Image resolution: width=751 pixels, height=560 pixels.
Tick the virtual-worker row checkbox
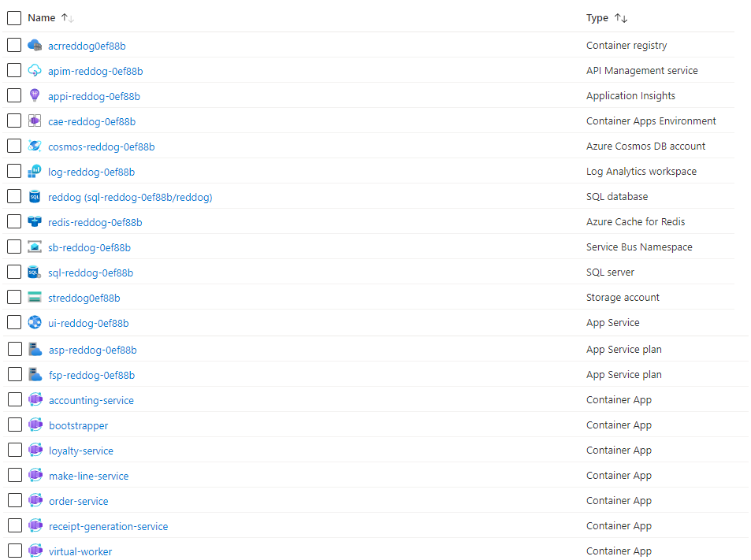tap(15, 551)
